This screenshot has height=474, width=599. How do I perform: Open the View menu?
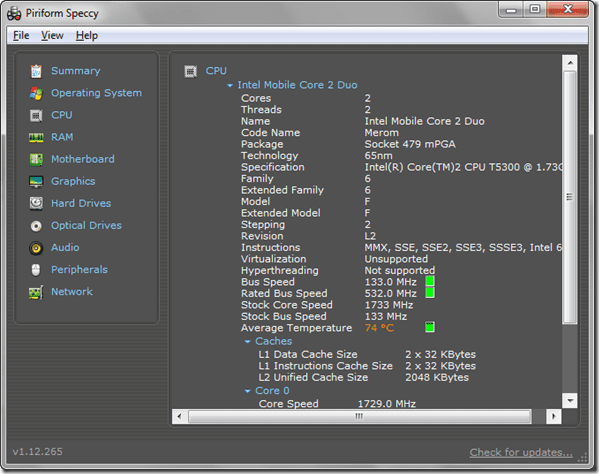[52, 36]
